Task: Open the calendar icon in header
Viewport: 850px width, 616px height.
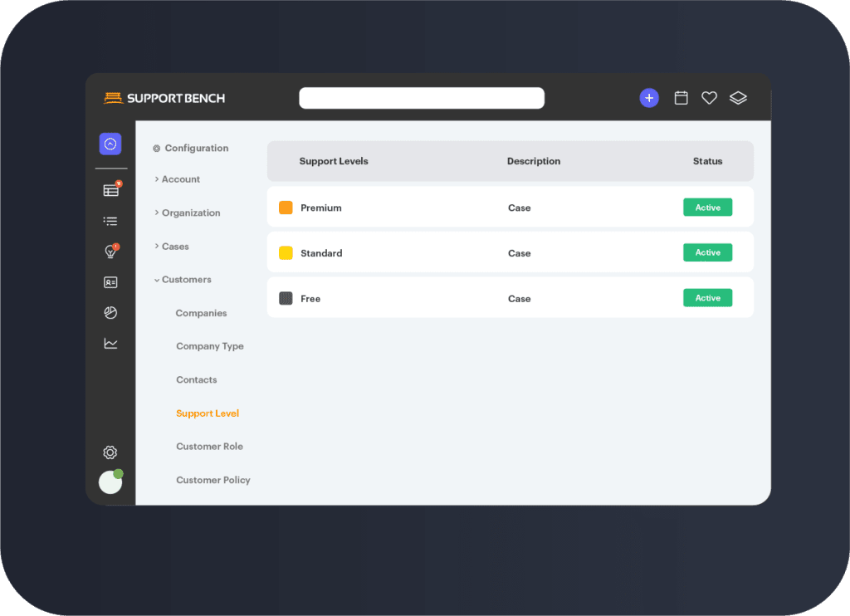Action: 681,98
